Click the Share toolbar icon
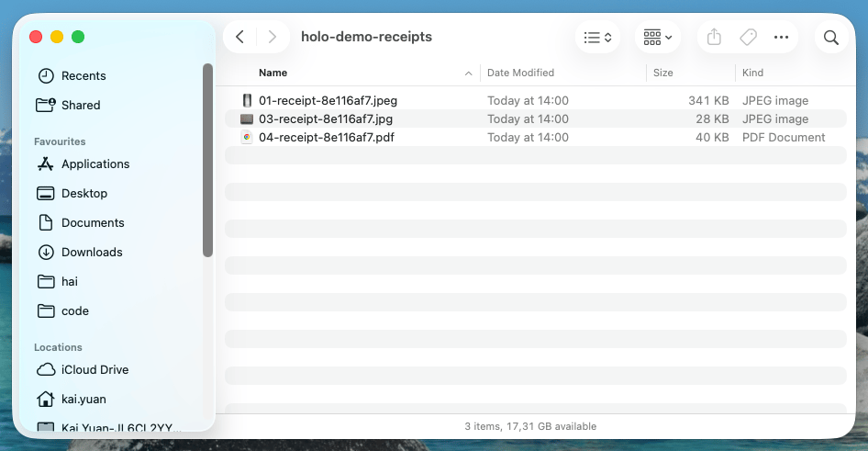This screenshot has width=868, height=451. point(714,37)
